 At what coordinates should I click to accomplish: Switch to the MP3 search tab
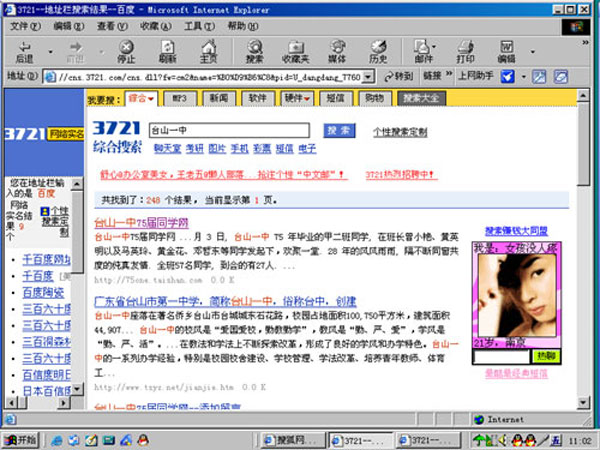point(180,99)
